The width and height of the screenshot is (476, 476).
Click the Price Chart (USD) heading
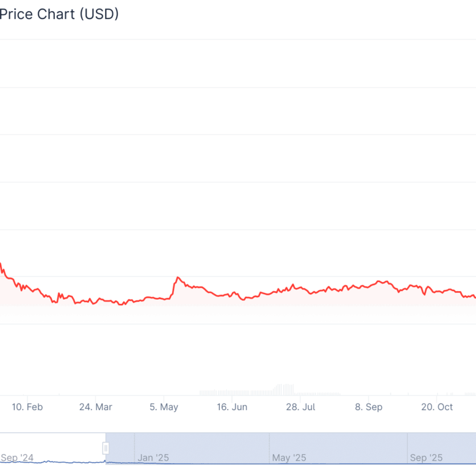pos(59,14)
